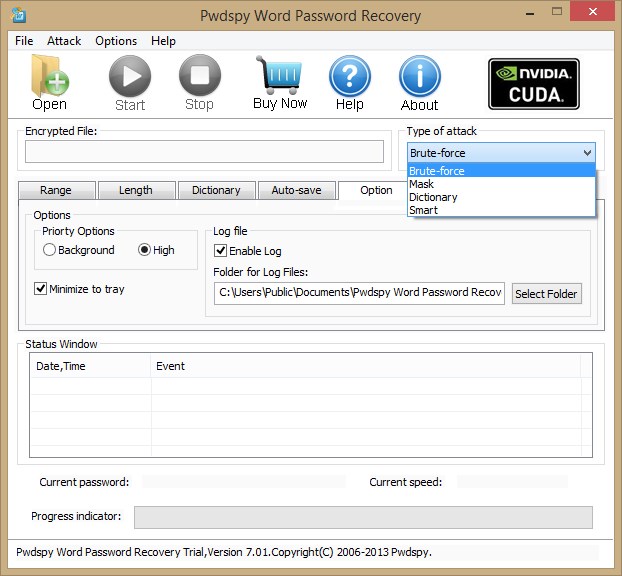Click the Current password value field
The width and height of the screenshot is (622, 576).
(244, 482)
